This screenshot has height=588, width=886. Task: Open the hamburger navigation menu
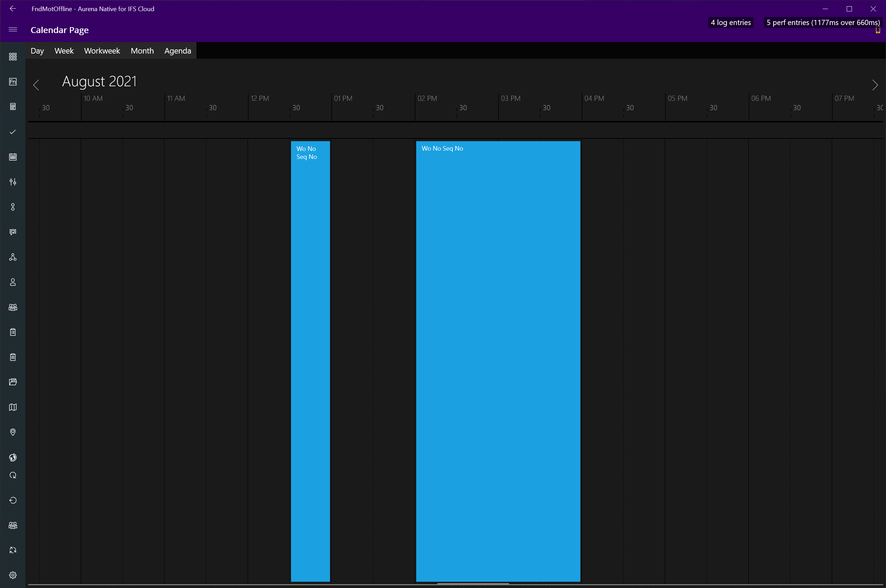(13, 30)
